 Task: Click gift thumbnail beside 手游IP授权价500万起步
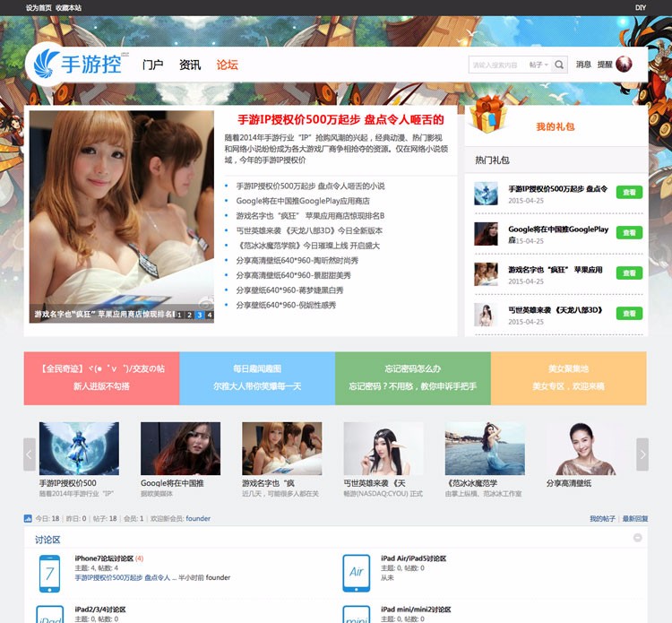486,194
